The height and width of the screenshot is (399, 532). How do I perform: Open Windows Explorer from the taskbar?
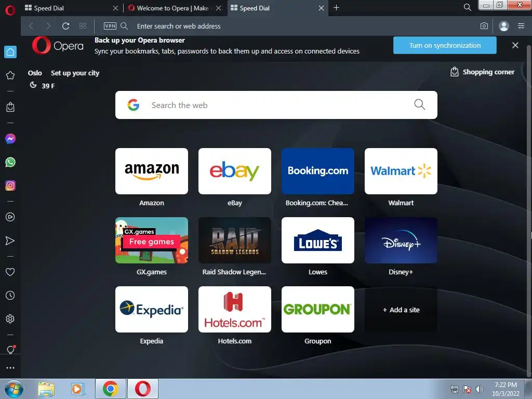click(46, 389)
